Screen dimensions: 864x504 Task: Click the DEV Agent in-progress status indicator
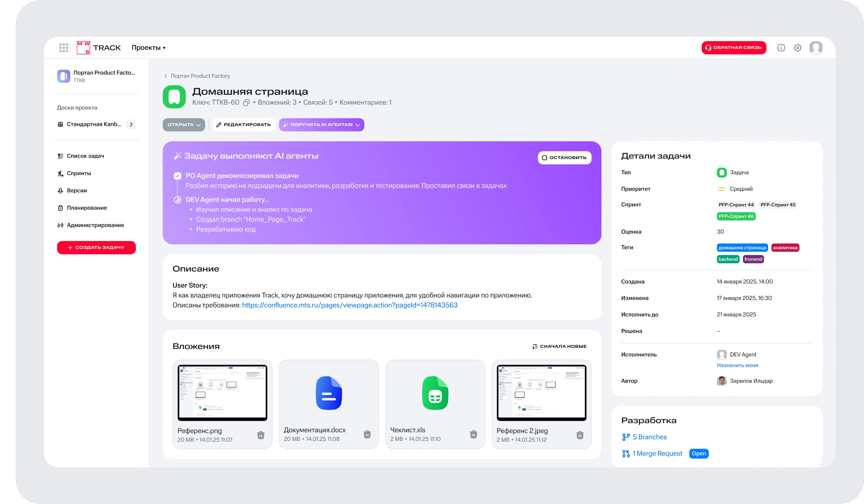coord(177,200)
